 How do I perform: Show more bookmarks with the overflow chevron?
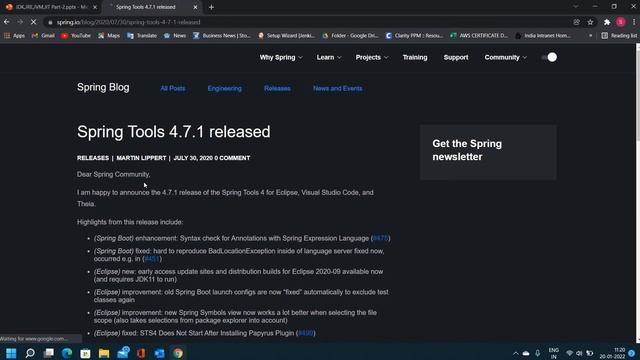[x=590, y=36]
